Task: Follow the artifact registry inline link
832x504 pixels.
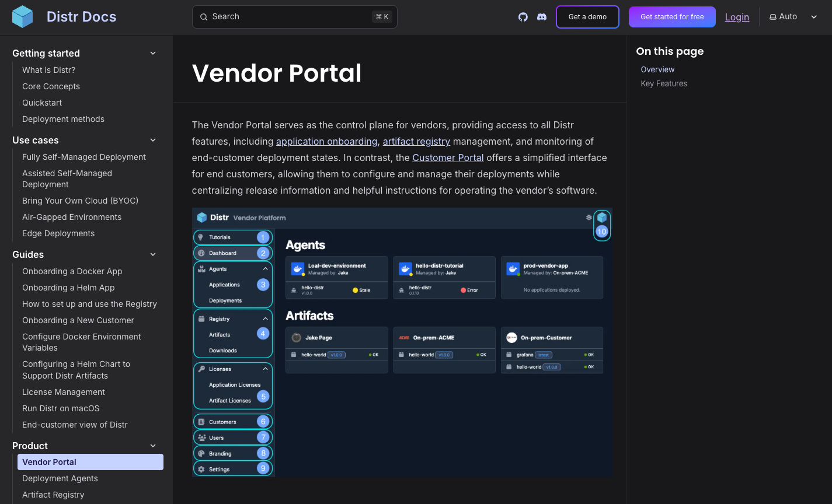Action: click(416, 141)
